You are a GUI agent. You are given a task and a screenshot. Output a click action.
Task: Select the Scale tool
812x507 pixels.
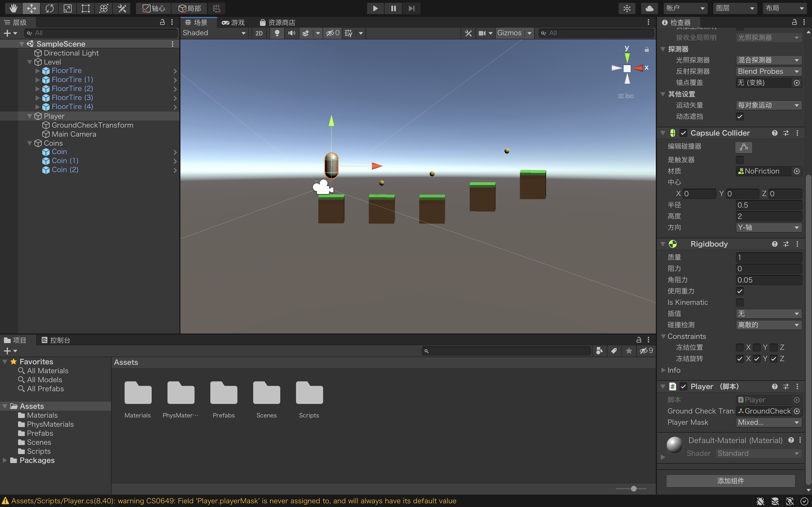pyautogui.click(x=67, y=8)
